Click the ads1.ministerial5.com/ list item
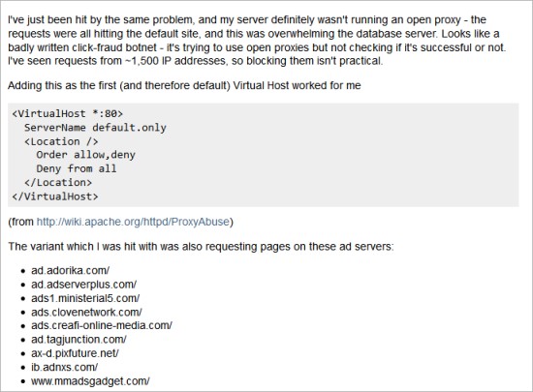533x392 pixels. pos(85,298)
